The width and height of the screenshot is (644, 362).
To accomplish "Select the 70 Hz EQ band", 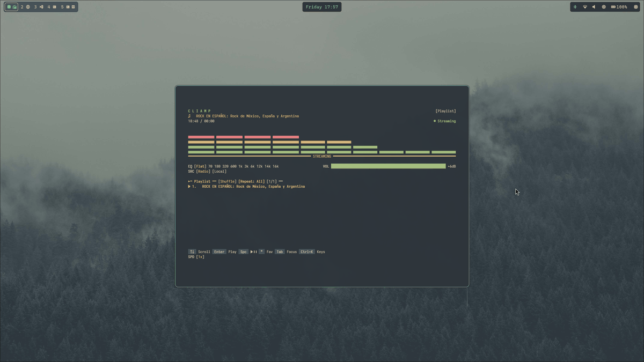I will [x=210, y=166].
